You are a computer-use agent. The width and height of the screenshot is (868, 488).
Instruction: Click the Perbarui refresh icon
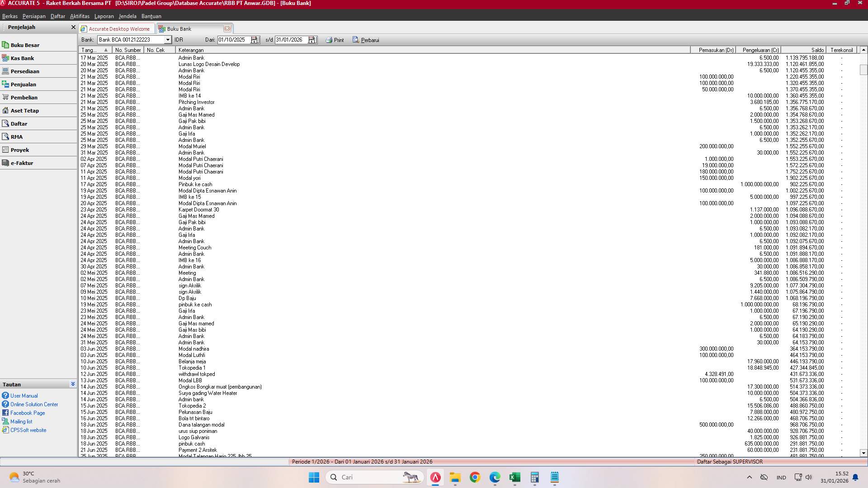(x=365, y=40)
